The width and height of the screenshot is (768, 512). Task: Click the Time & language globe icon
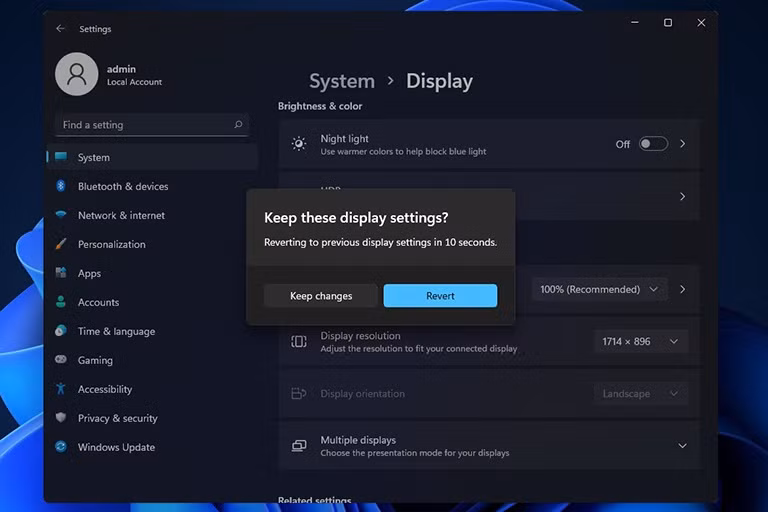[61, 331]
